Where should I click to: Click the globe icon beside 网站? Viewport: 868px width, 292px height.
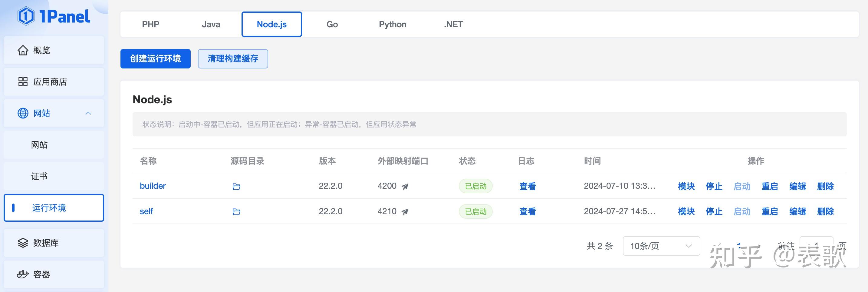[23, 113]
